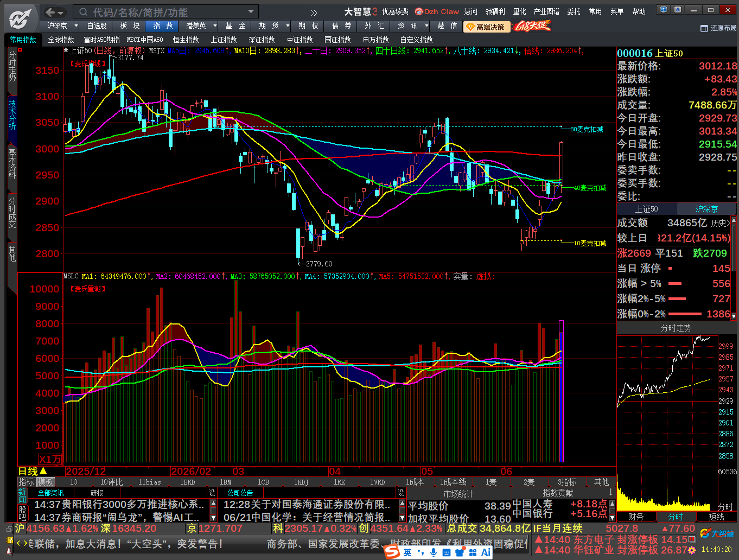Expand the 期货 dropdown arrow
This screenshot has width=739, height=560.
(x=286, y=26)
